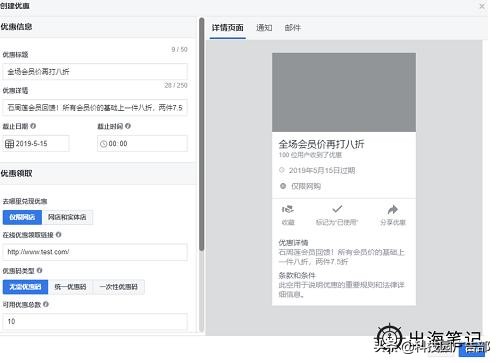Click the calendar icon in the date field
500x363 pixels.
[x=9, y=144]
